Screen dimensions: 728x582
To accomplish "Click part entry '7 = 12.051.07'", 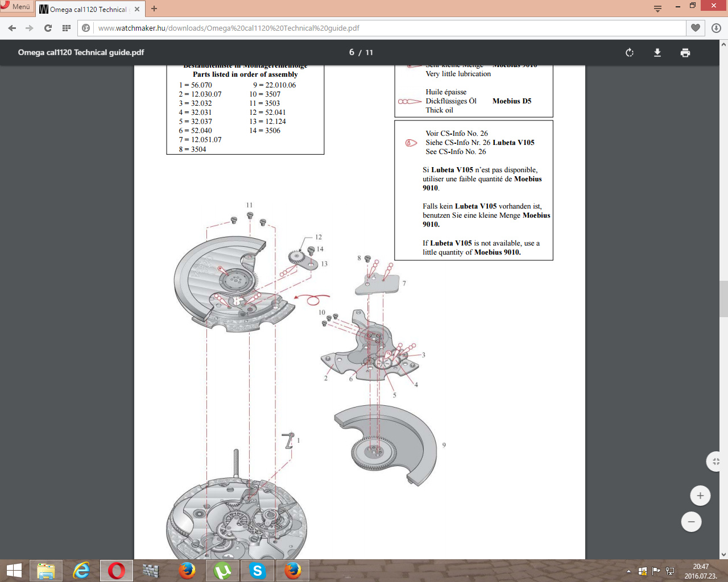I will pos(200,140).
